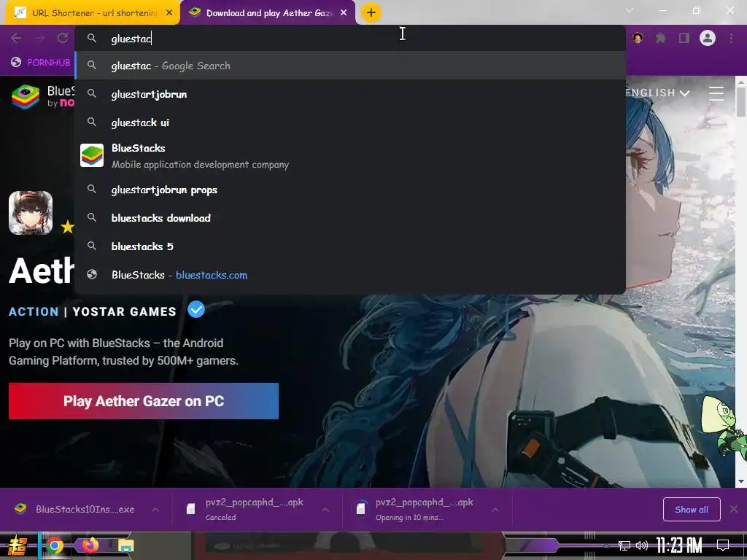Click Play Aether Gazer on PC button

pyautogui.click(x=144, y=401)
